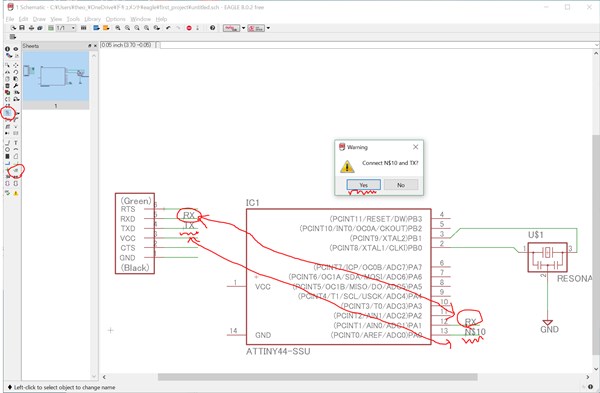Click Yes in the Warning dialog
Image resolution: width=600 pixels, height=393 pixels.
[364, 185]
